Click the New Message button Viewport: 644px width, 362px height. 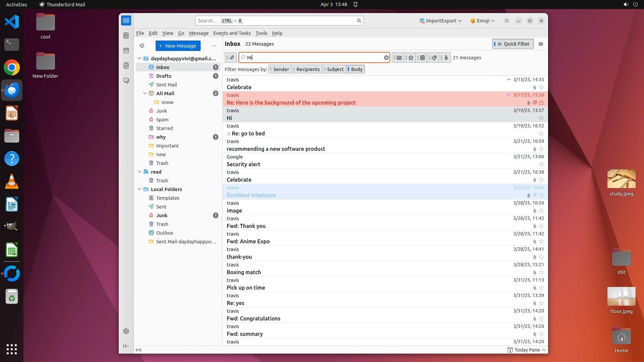(178, 46)
